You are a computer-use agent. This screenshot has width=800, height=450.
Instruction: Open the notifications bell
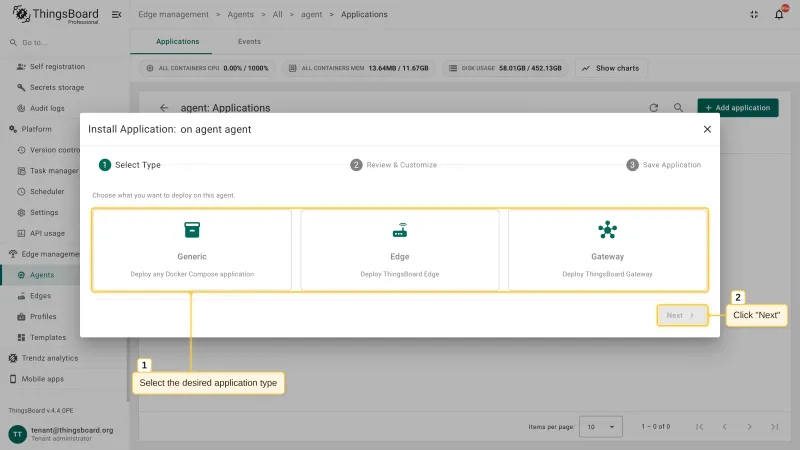[779, 14]
